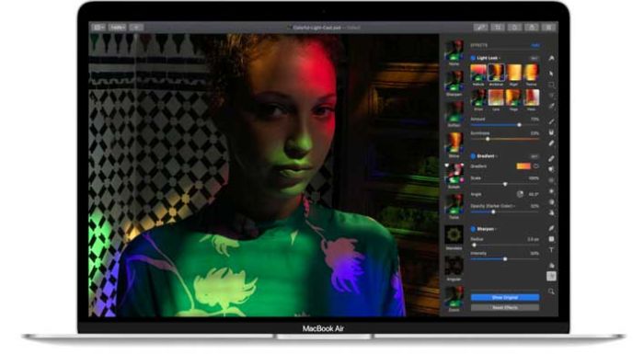Open the Sharpen effect name dropdown
The height and width of the screenshot is (354, 644).
click(487, 229)
